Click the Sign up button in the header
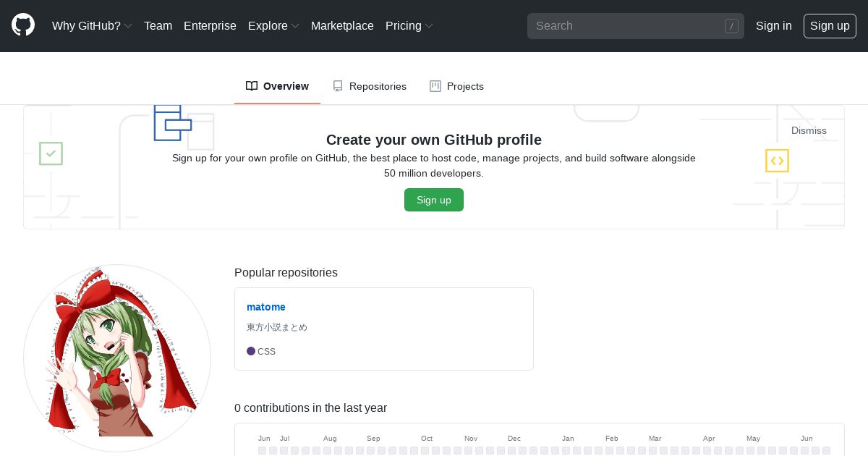 [830, 25]
